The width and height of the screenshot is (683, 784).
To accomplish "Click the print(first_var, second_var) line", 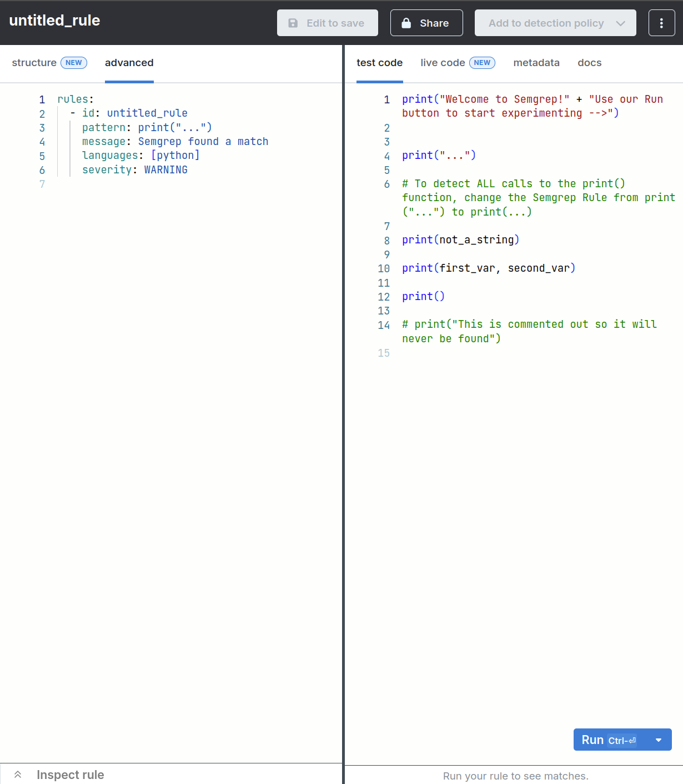I will point(489,268).
